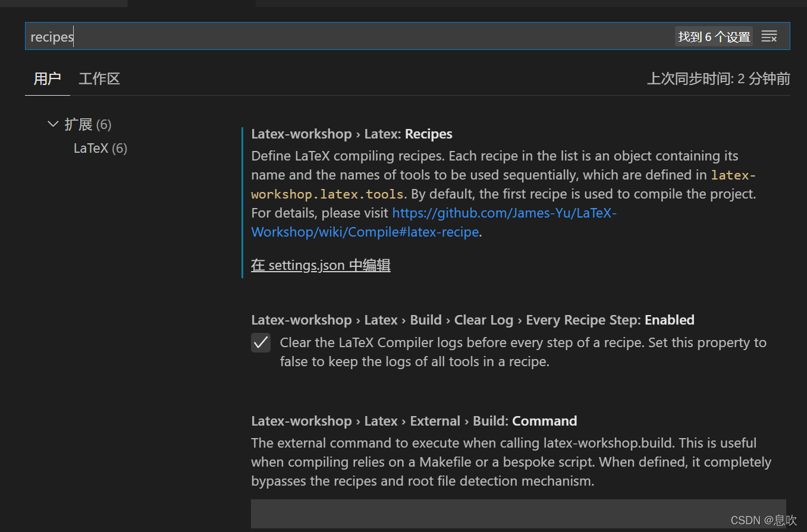
Task: Collapse the 扩展 (6) section chevron
Action: tap(53, 124)
